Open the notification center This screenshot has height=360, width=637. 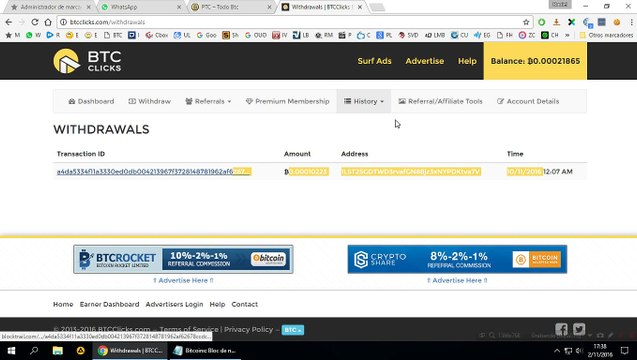[625, 351]
